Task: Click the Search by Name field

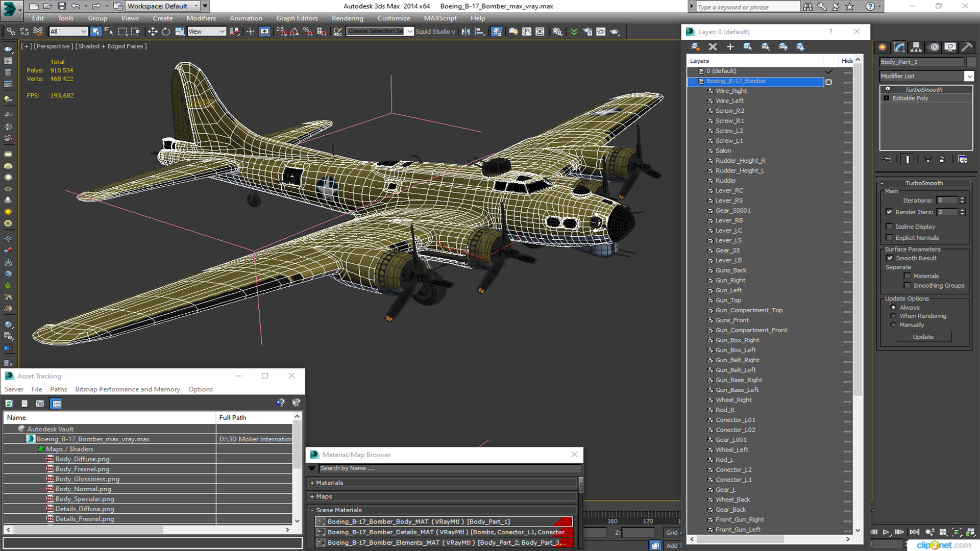Action: click(449, 468)
